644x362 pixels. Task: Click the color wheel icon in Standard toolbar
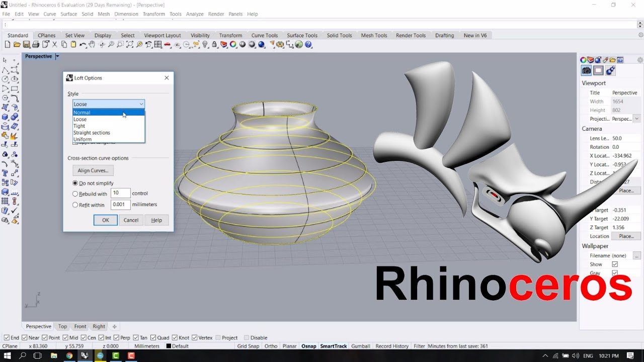233,44
